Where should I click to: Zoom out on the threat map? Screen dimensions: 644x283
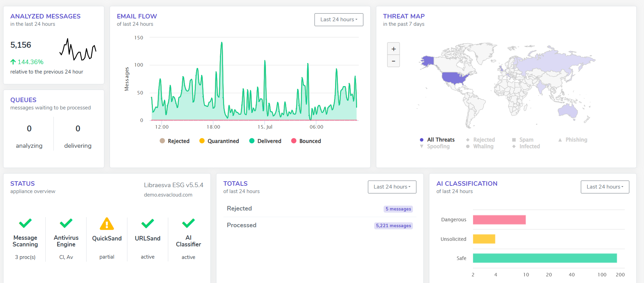coord(393,61)
